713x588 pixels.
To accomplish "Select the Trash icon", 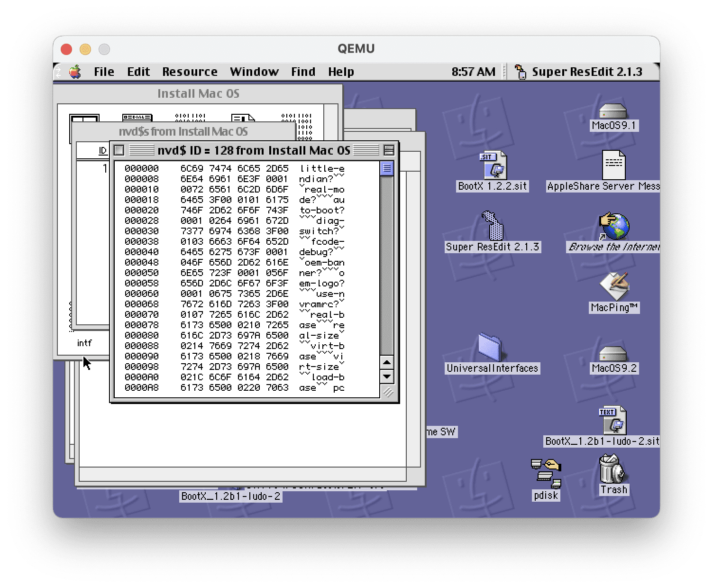I will coord(613,468).
